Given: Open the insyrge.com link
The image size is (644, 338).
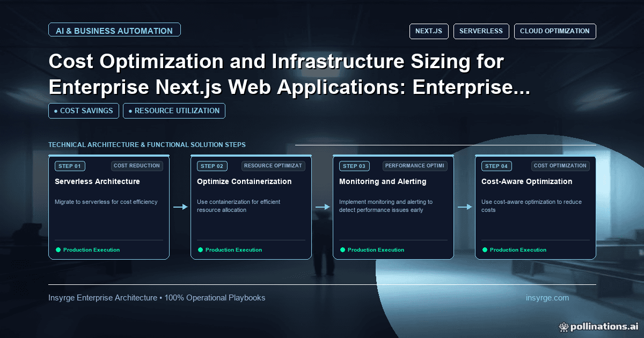Looking at the screenshot, I should click(547, 298).
